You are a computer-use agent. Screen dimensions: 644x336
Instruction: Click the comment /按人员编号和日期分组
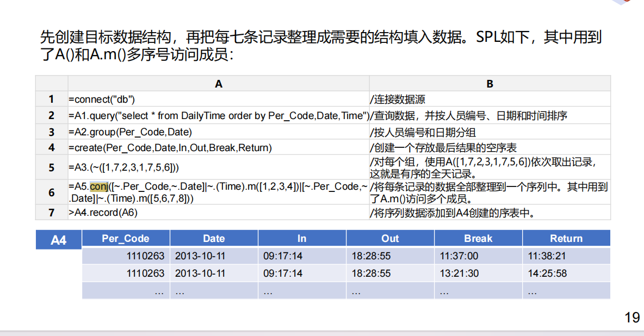[423, 132]
